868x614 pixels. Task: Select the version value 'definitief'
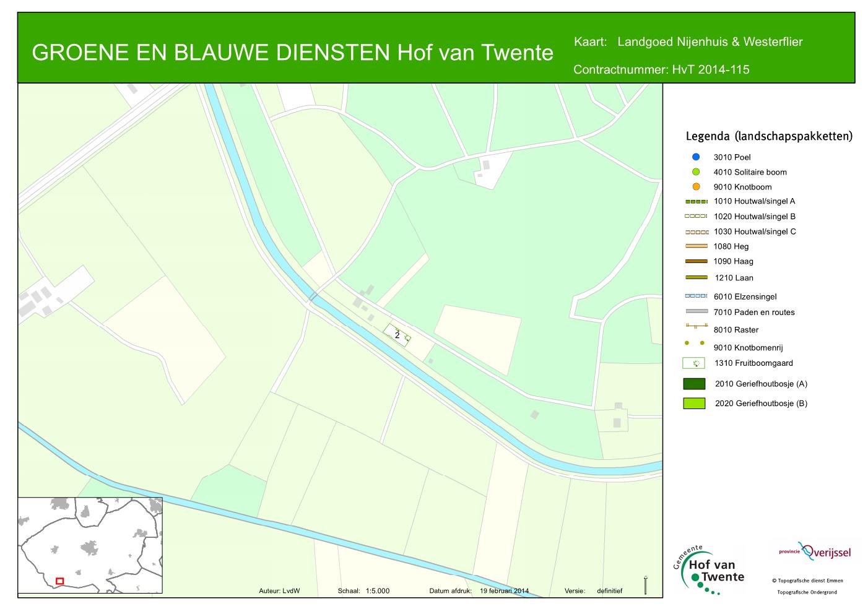coord(609,590)
